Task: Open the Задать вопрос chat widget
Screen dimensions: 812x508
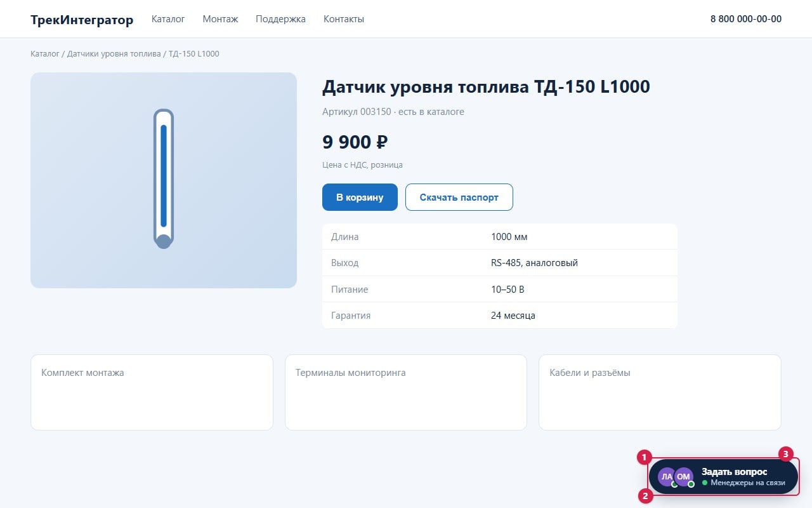Action: tap(723, 476)
